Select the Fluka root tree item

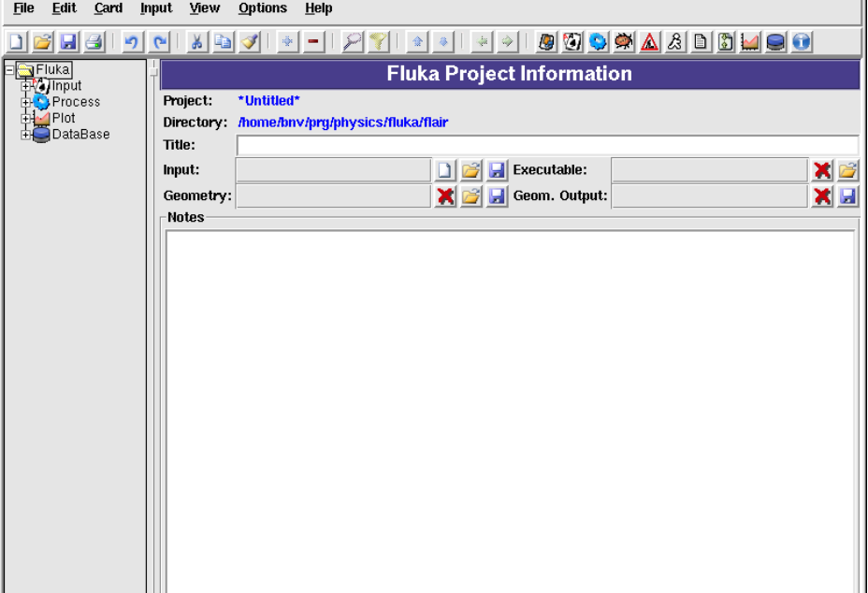pyautogui.click(x=52, y=70)
